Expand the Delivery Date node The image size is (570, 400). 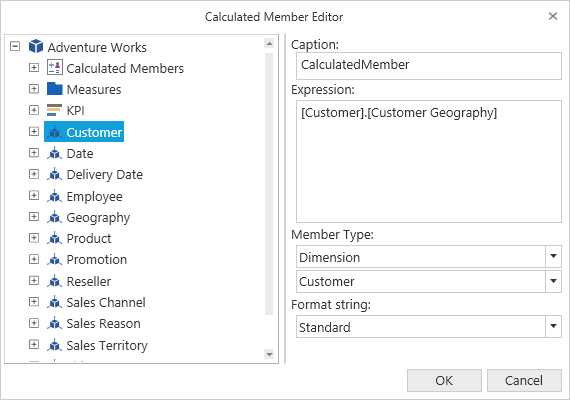(x=34, y=174)
